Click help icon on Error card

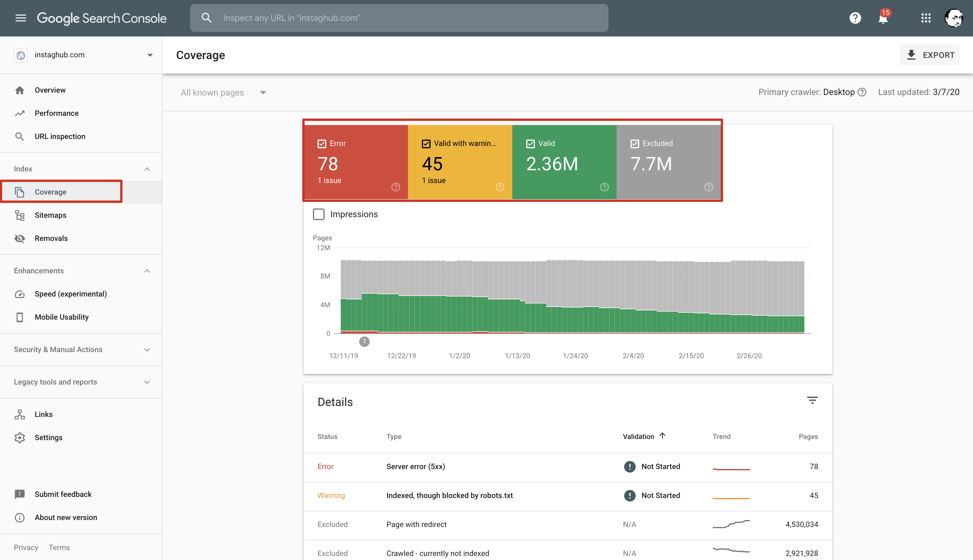tap(396, 187)
